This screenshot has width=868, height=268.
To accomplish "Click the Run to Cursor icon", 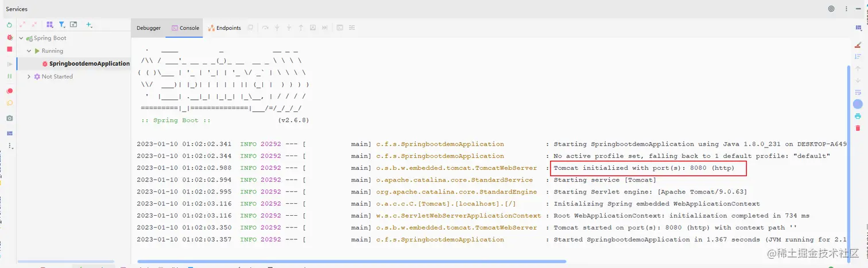I will pos(325,28).
